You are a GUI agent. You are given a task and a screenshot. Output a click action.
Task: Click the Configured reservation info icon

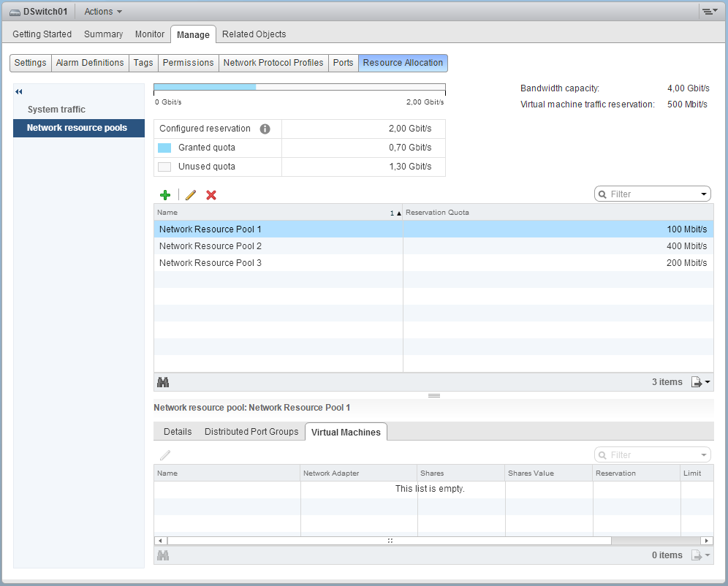coord(265,129)
